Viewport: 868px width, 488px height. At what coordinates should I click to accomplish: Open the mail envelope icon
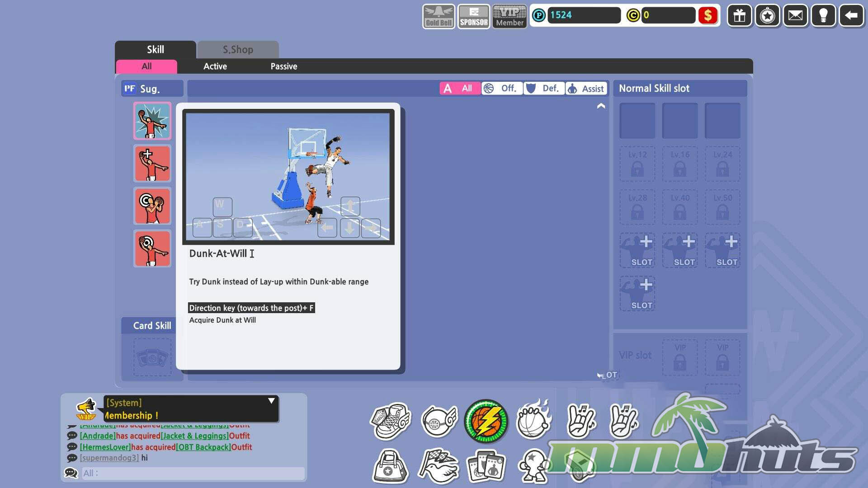pos(795,16)
